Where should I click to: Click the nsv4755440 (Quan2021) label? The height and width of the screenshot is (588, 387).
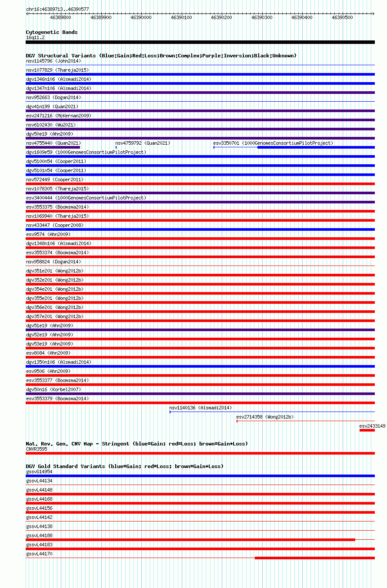coord(53,143)
